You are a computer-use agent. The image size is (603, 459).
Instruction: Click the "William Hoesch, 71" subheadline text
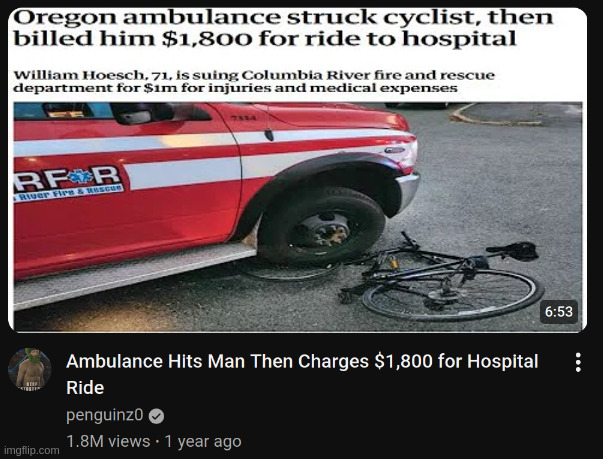pos(254,81)
